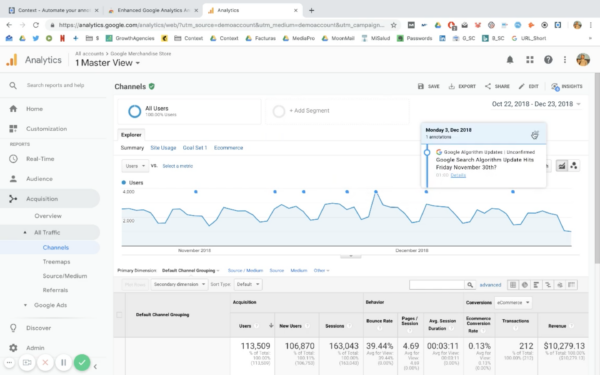Click the annotation marker above the chart peak
This screenshot has width=600, height=375.
pos(376,191)
